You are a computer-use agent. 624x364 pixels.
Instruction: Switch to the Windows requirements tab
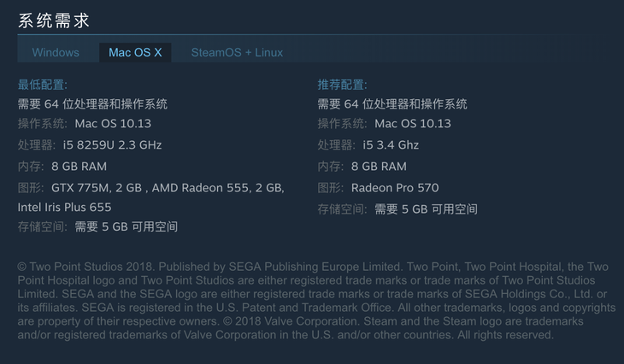coord(56,52)
